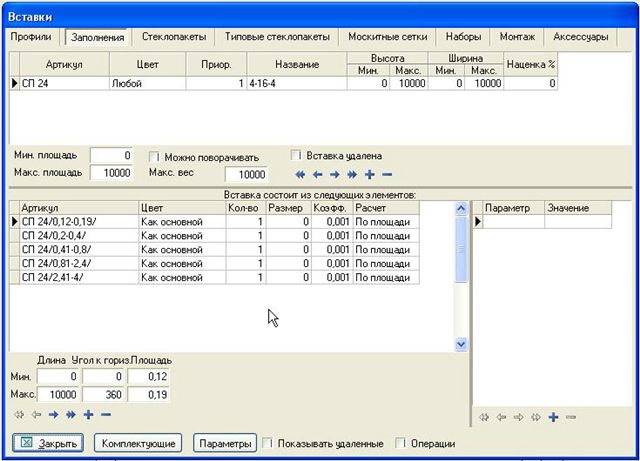Toggle the Вставка удалена checkbox

[296, 156]
